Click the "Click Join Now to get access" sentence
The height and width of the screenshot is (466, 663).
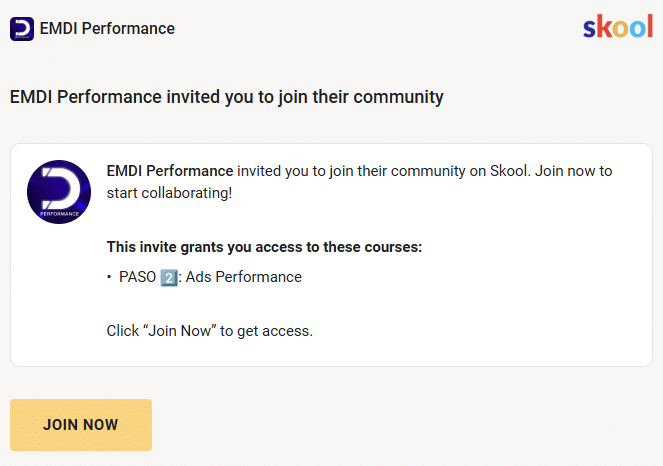click(210, 330)
